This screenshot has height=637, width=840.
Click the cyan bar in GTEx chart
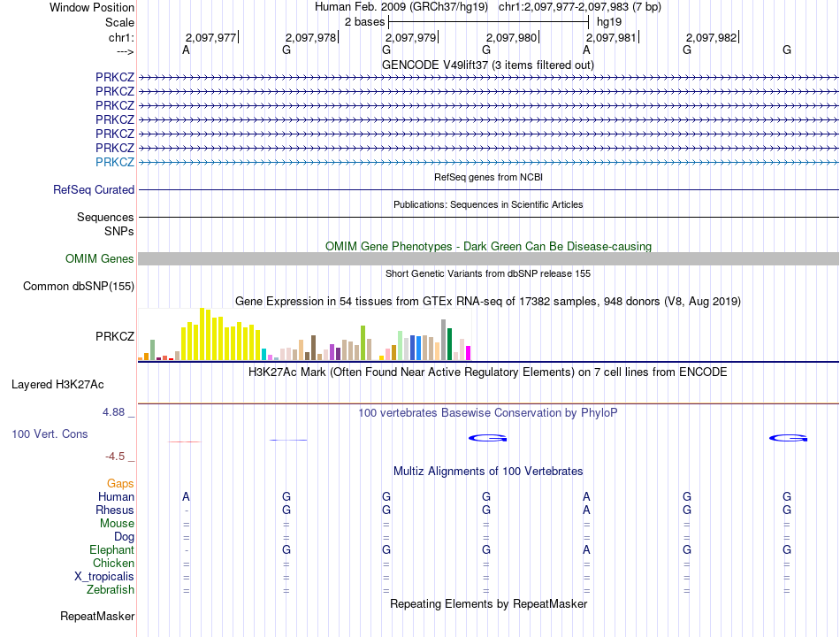click(x=264, y=355)
